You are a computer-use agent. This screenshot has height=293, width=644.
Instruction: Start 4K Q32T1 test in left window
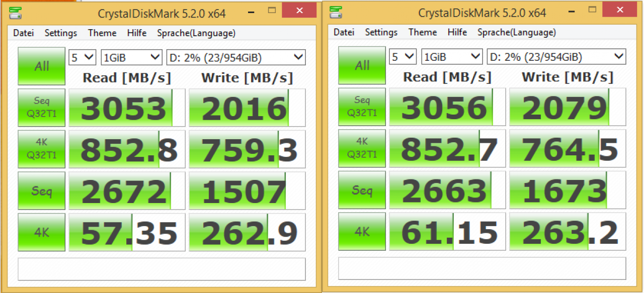pyautogui.click(x=42, y=149)
